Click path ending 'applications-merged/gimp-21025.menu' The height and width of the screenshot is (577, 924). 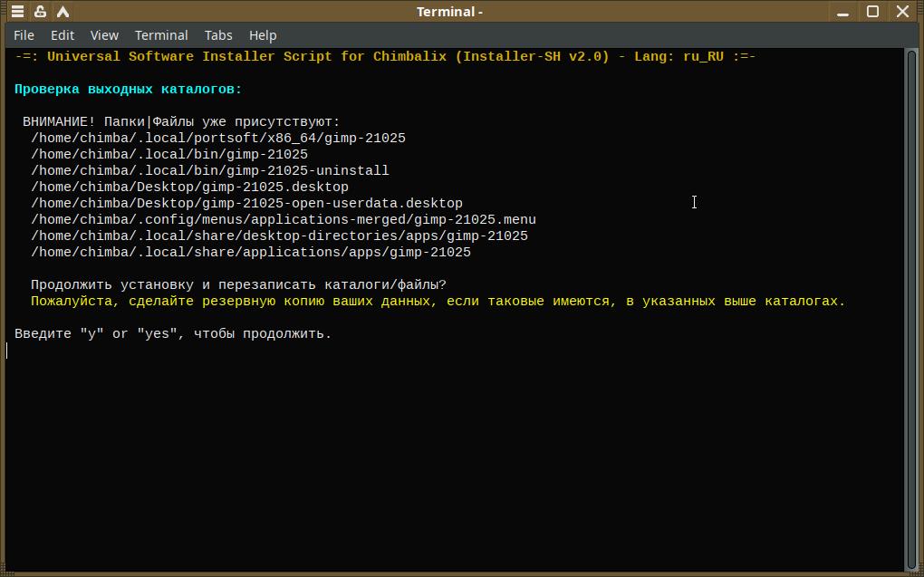click(x=284, y=220)
